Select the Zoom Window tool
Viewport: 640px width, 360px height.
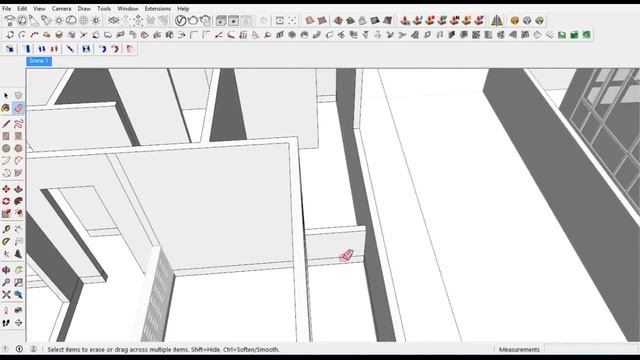[18, 282]
